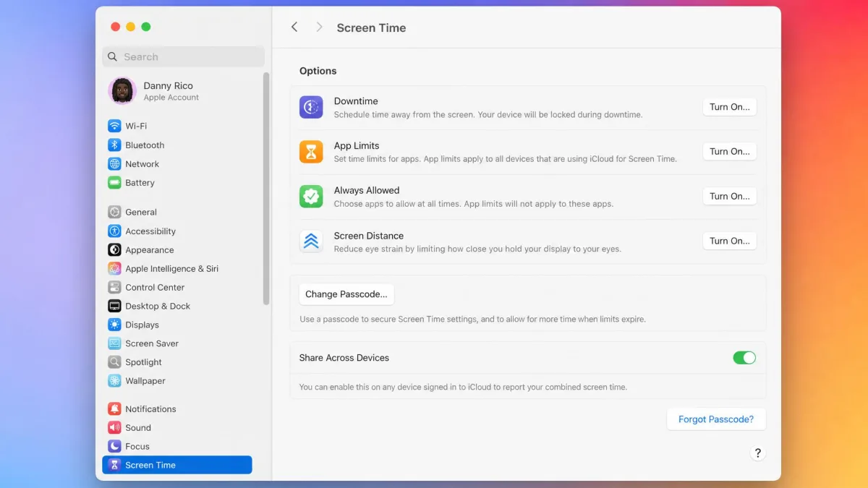868x488 pixels.
Task: Open help with the question mark button
Action: (x=757, y=453)
